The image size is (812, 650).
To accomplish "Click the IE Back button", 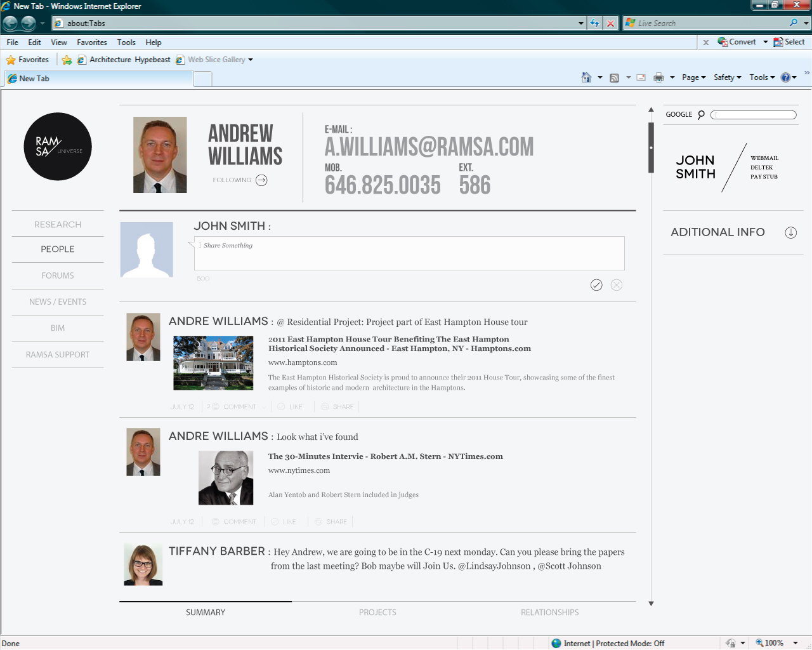I will click(x=10, y=23).
